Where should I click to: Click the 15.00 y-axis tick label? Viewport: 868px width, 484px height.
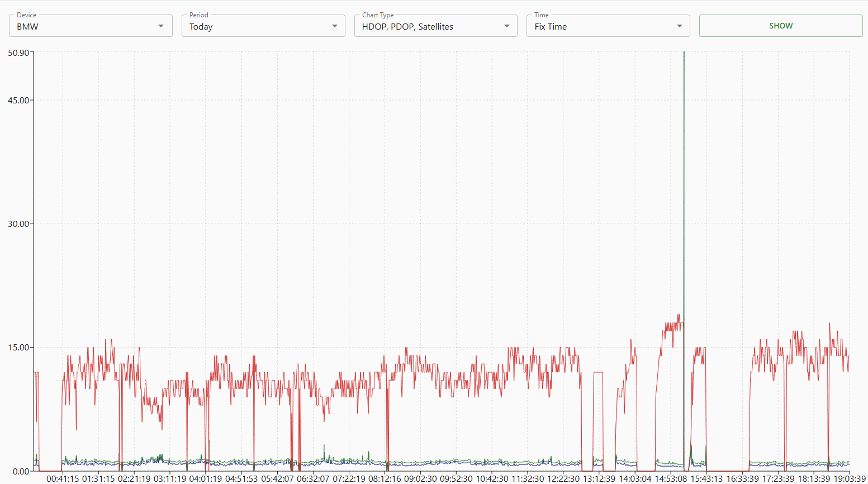(18, 348)
